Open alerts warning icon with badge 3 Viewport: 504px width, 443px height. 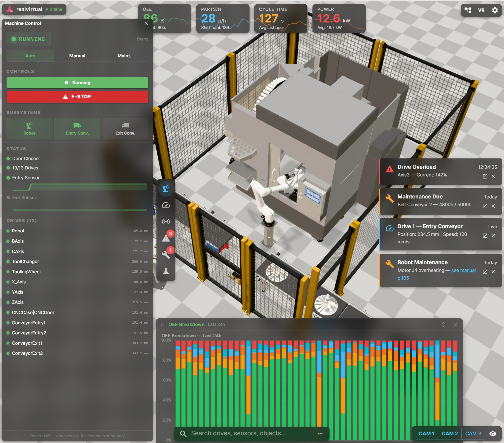166,238
